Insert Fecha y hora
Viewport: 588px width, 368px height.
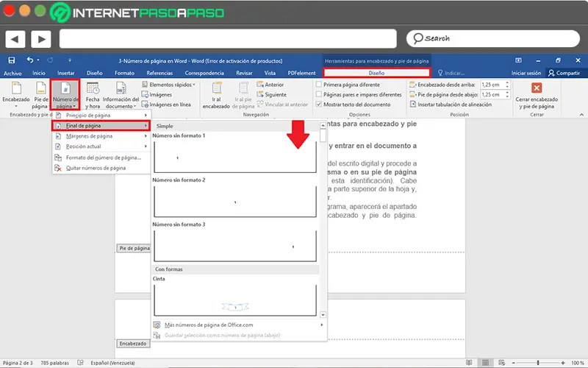(x=93, y=95)
